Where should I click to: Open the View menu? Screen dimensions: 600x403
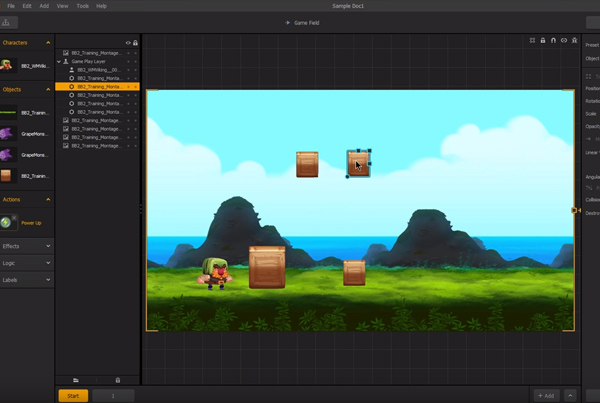pos(62,6)
